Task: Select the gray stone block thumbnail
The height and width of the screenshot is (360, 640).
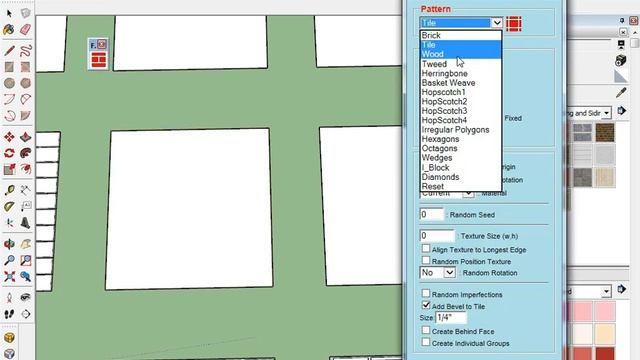Action: coord(582,177)
